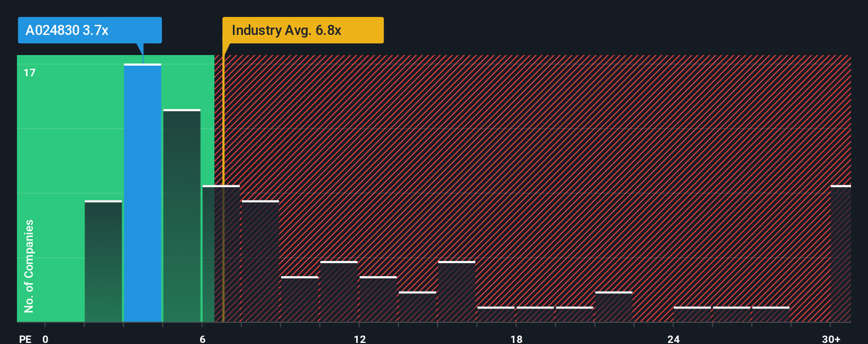Select the bar straddling the industry average line
This screenshot has width=868, height=344.
click(x=221, y=254)
